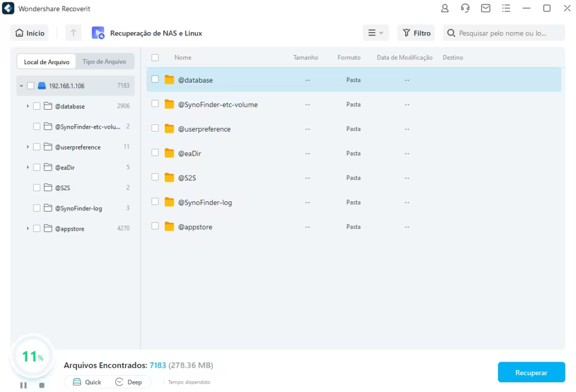The width and height of the screenshot is (576, 392).
Task: Click the search by name field
Action: (503, 33)
